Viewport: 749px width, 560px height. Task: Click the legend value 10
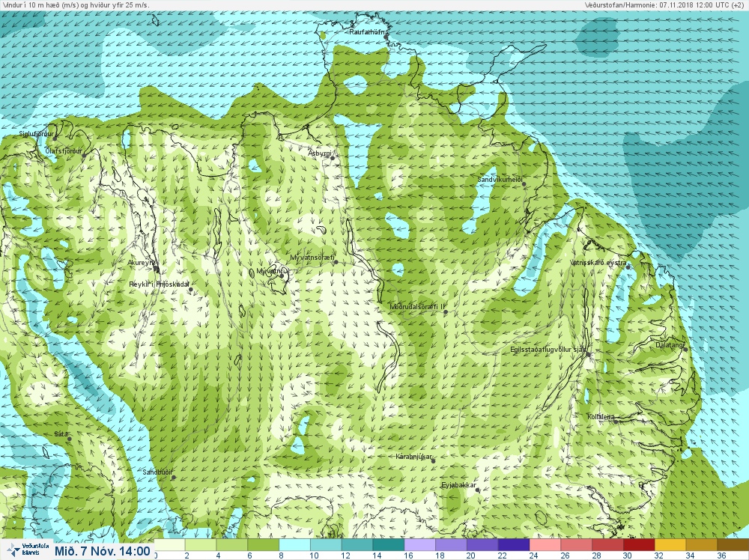pos(314,556)
